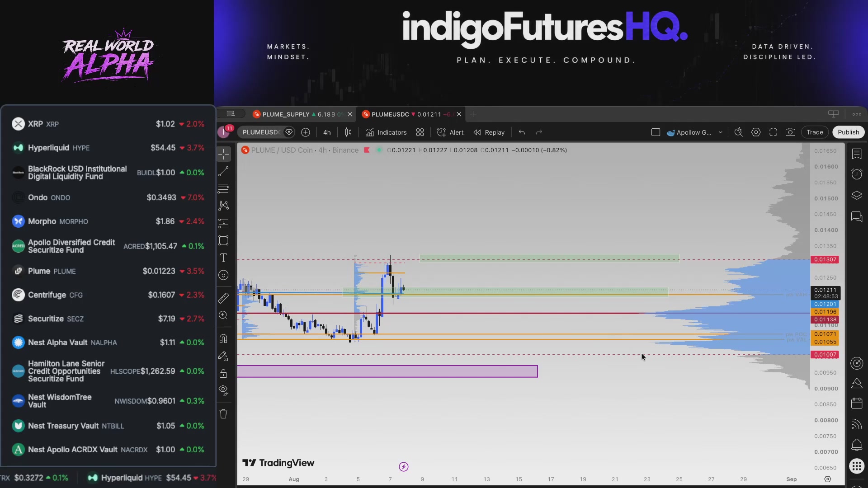Activate the zoom in tool
Image resolution: width=868 pixels, height=488 pixels.
[x=224, y=315]
